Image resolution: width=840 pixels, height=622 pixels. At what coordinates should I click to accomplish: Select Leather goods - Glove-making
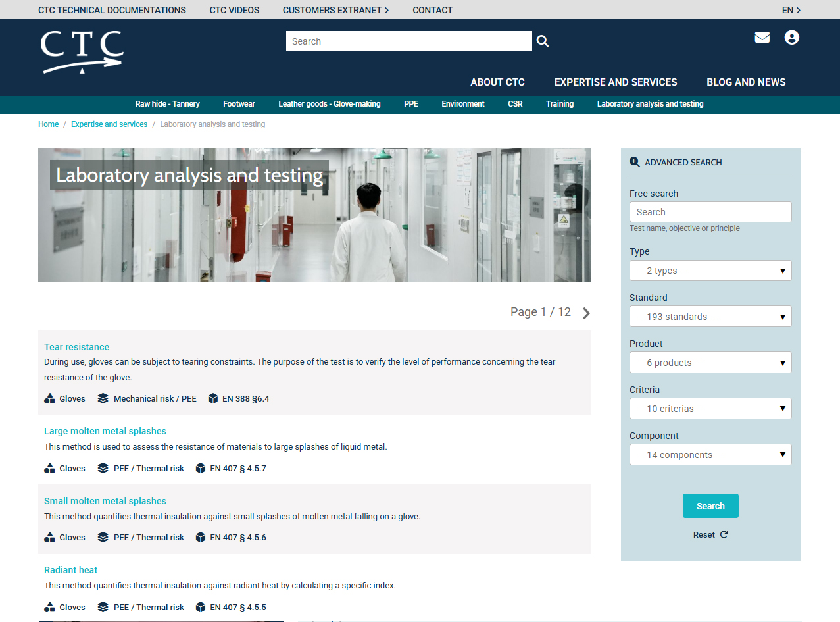[330, 104]
